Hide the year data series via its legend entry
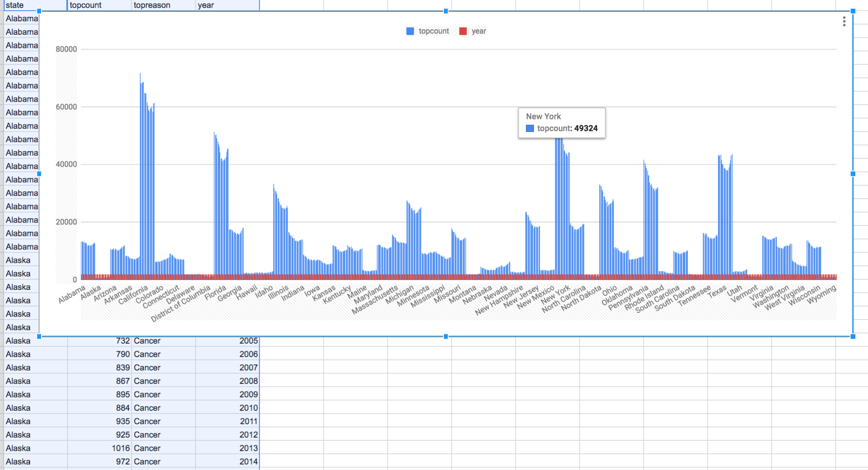Screen dimensions: 868x470 click(x=479, y=31)
